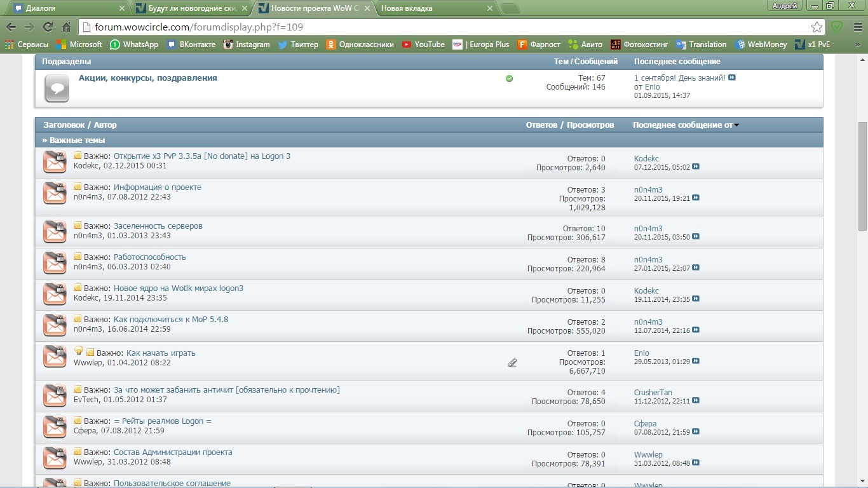Click the paperclip attachment icon in Как начать играть row
This screenshot has height=488, width=868.
pos(512,363)
